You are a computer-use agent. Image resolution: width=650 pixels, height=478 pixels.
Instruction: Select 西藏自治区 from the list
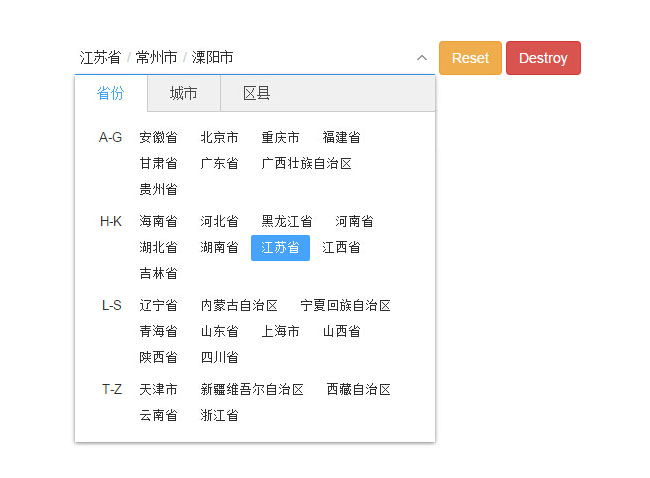(x=358, y=389)
